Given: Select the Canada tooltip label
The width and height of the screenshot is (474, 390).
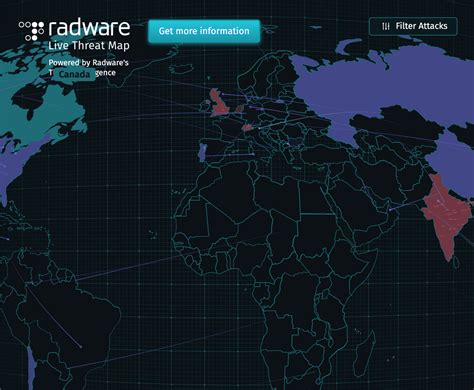Looking at the screenshot, I should coord(74,74).
